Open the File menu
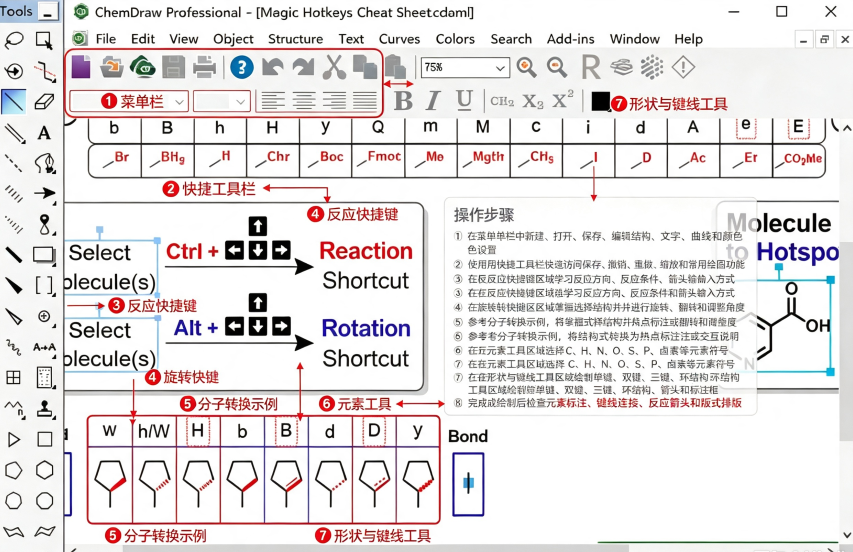Viewport: 853px width, 552px height. point(106,39)
